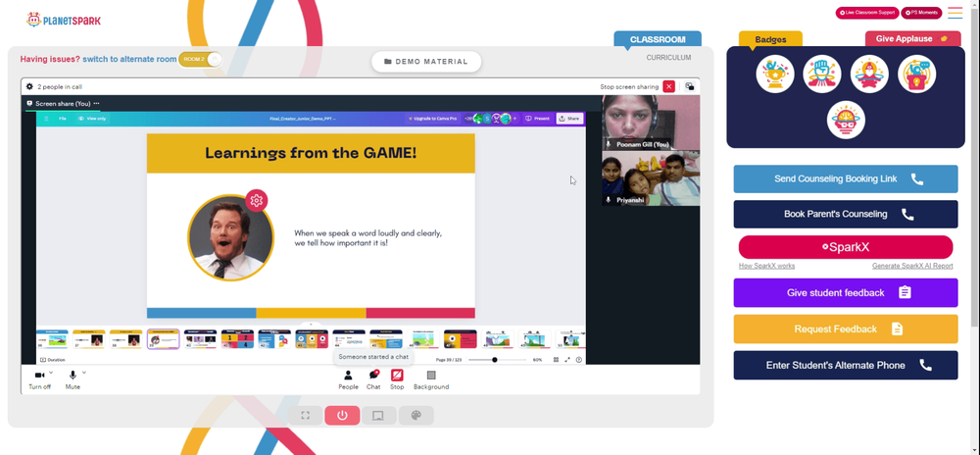
Task: Select the numbered 1 2 4 grid slide thumbnail
Action: point(237,338)
